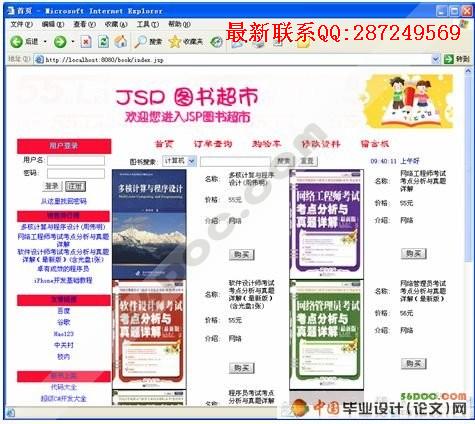
Task: Open the Hao123 friendly link
Action: click(64, 334)
